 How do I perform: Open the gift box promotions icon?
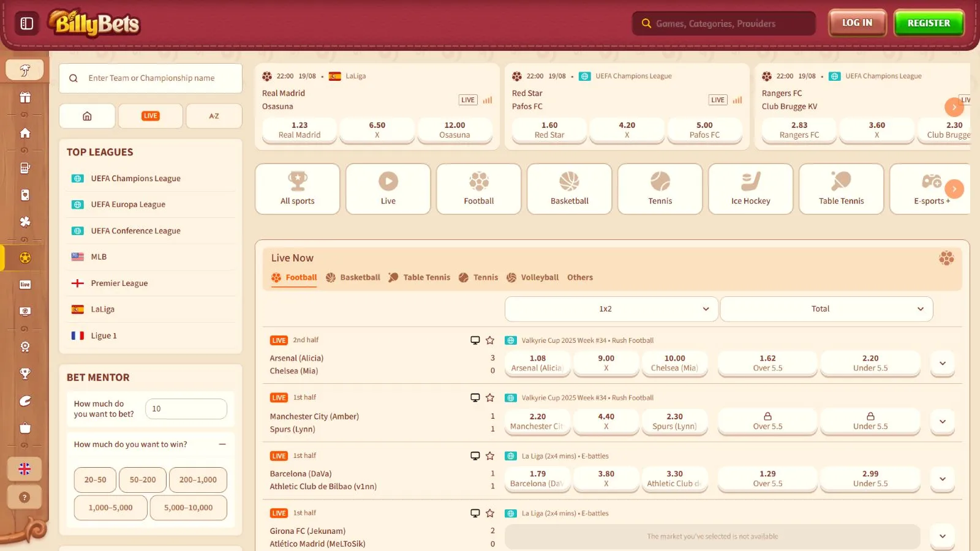[x=25, y=97]
